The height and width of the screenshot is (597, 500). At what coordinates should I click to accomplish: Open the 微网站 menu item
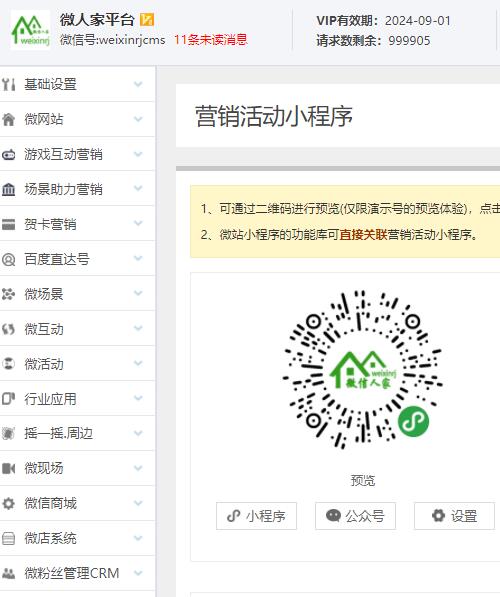tap(77, 119)
